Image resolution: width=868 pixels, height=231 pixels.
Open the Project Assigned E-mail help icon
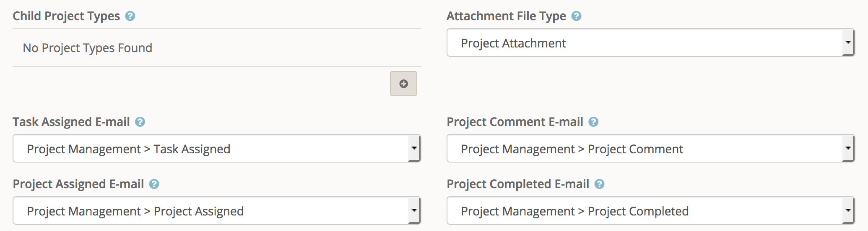(154, 184)
